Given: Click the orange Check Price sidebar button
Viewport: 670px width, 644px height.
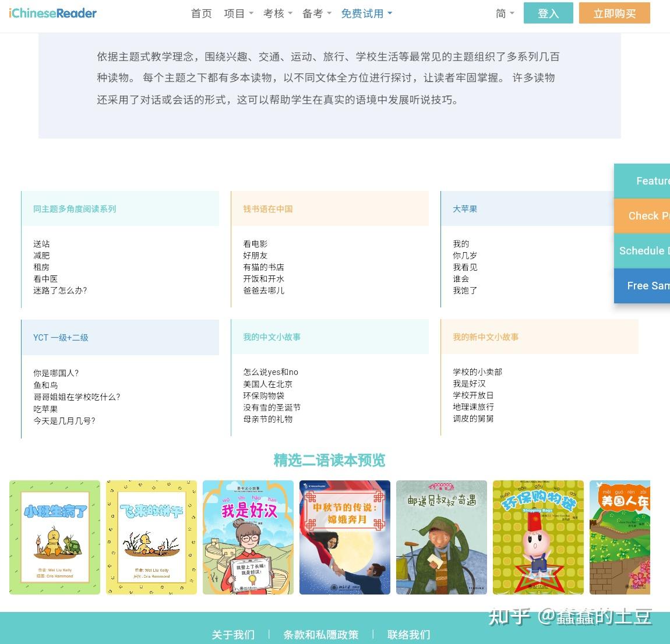Looking at the screenshot, I should (x=647, y=215).
